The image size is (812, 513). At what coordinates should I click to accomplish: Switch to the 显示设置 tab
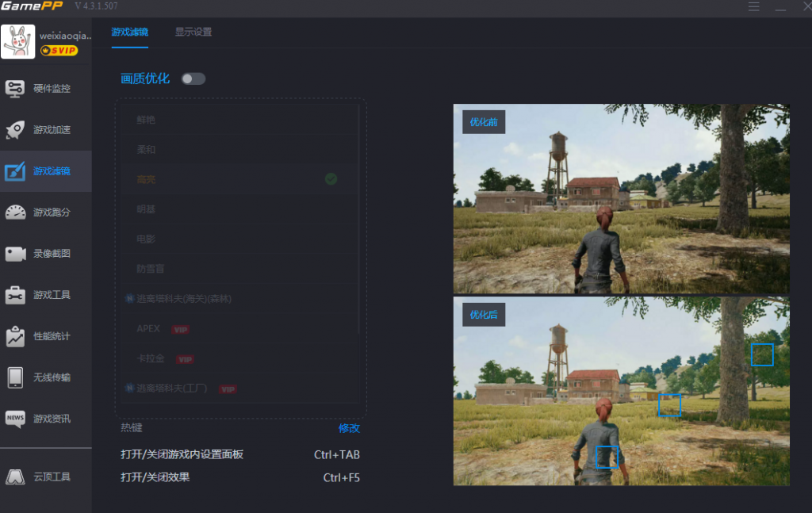pos(193,32)
